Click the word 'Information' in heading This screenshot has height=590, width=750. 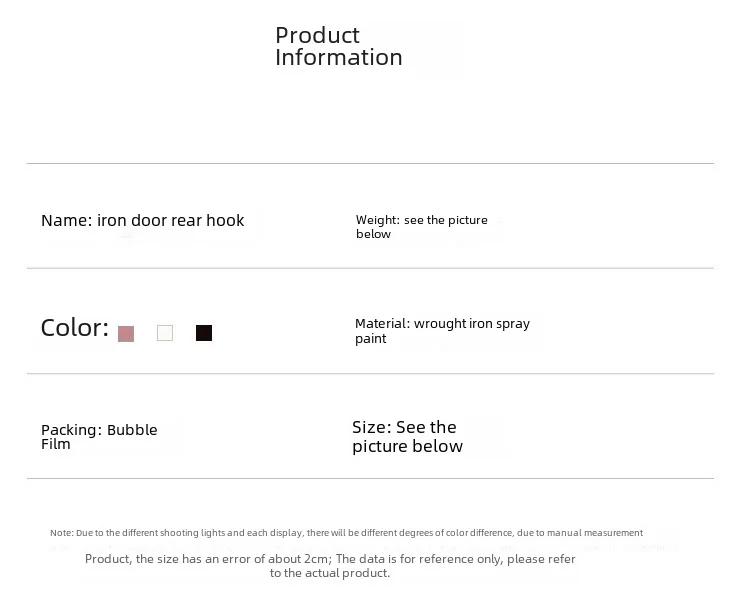coord(339,57)
